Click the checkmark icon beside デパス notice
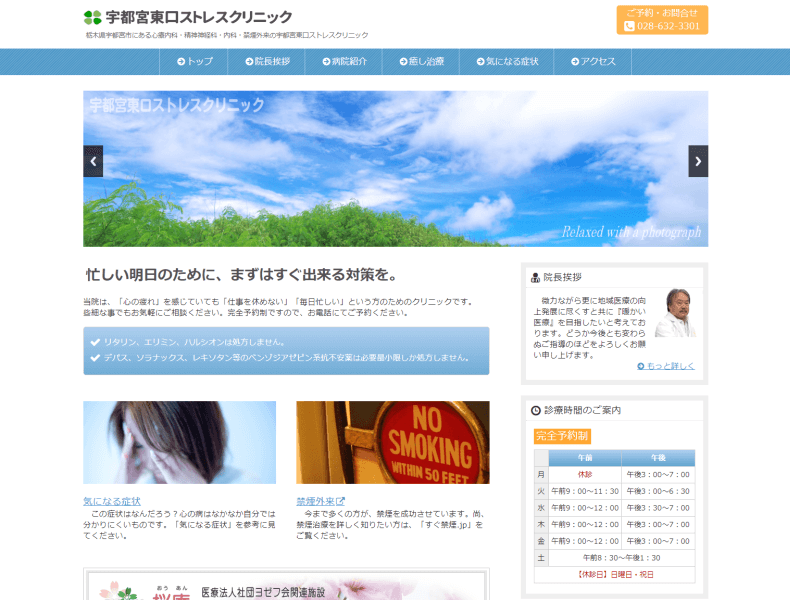790x600 pixels. click(95, 358)
